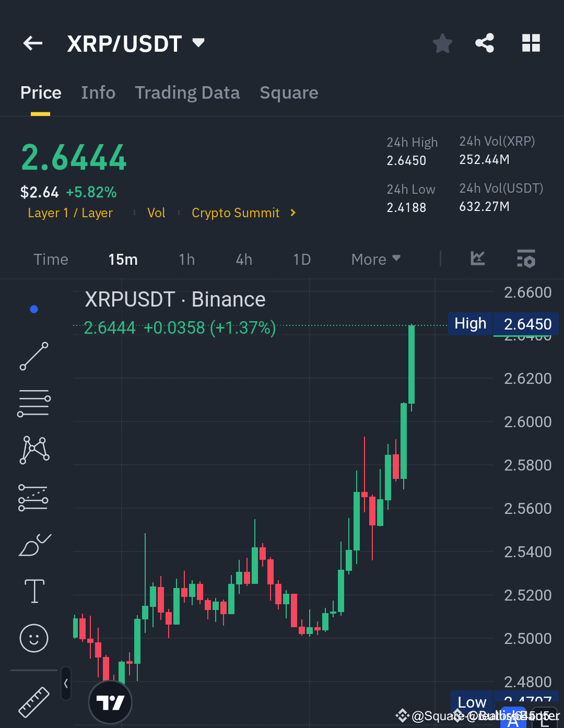This screenshot has height=728, width=564.
Task: Select the brush drawing tool
Action: 33,544
